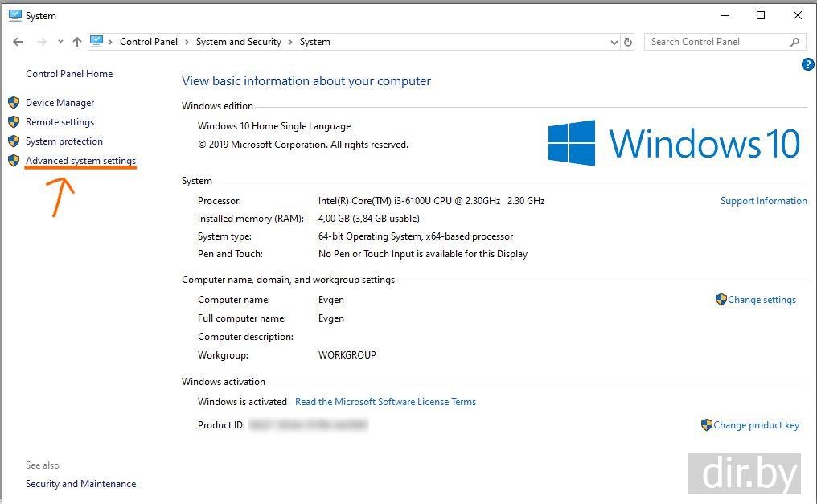Click the Search Control Panel field
The width and height of the screenshot is (817, 504).
click(714, 42)
